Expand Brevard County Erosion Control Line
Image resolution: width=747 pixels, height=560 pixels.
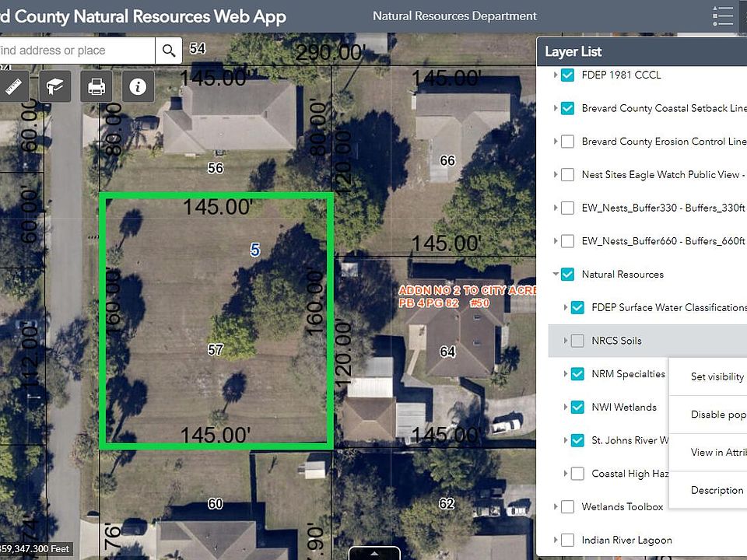tap(556, 142)
